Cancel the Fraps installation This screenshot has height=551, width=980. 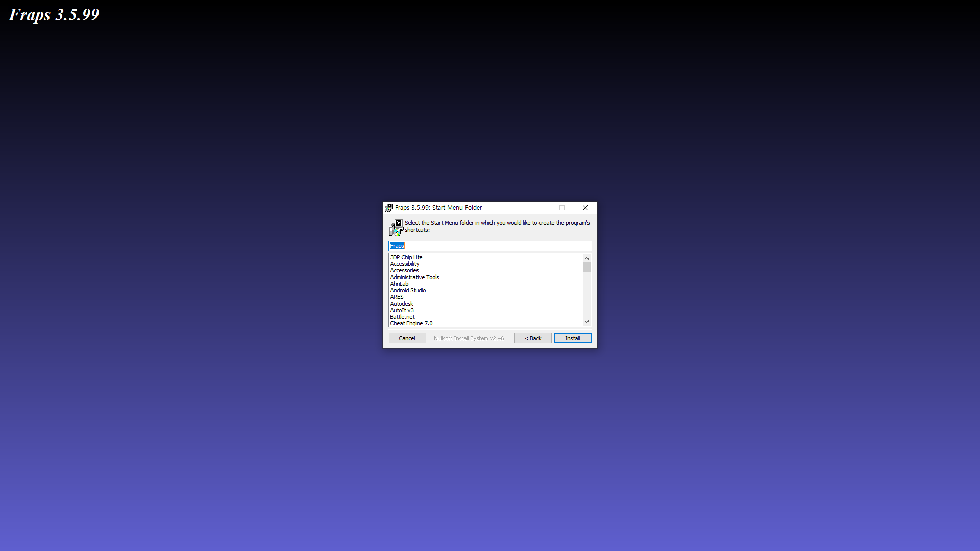pyautogui.click(x=407, y=338)
